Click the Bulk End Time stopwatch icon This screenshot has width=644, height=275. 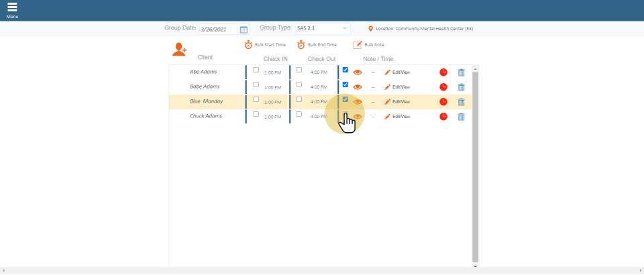tap(301, 45)
